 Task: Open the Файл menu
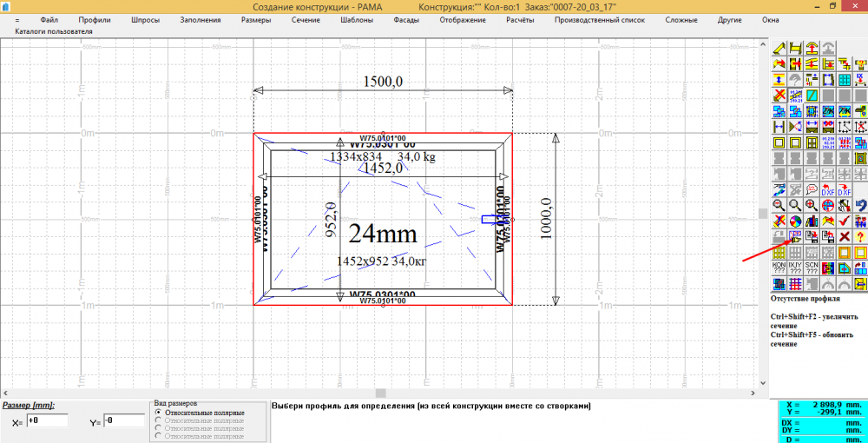click(49, 20)
